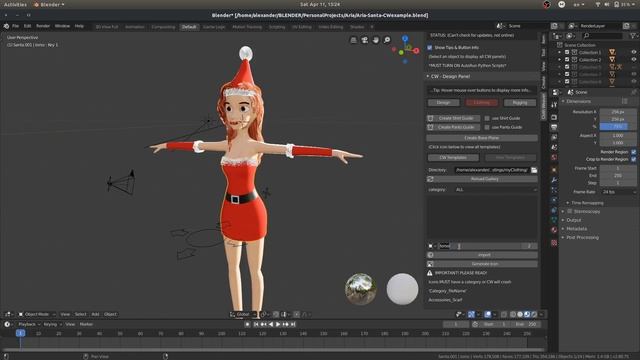Open the Frame Rate dropdown
Viewport: 640px width, 360px height.
click(618, 192)
